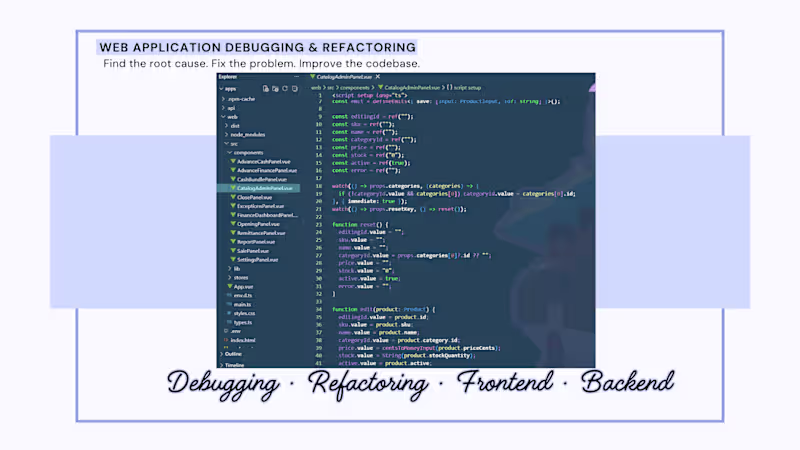
Task: Click line number 18 in the gutter
Action: click(x=318, y=186)
